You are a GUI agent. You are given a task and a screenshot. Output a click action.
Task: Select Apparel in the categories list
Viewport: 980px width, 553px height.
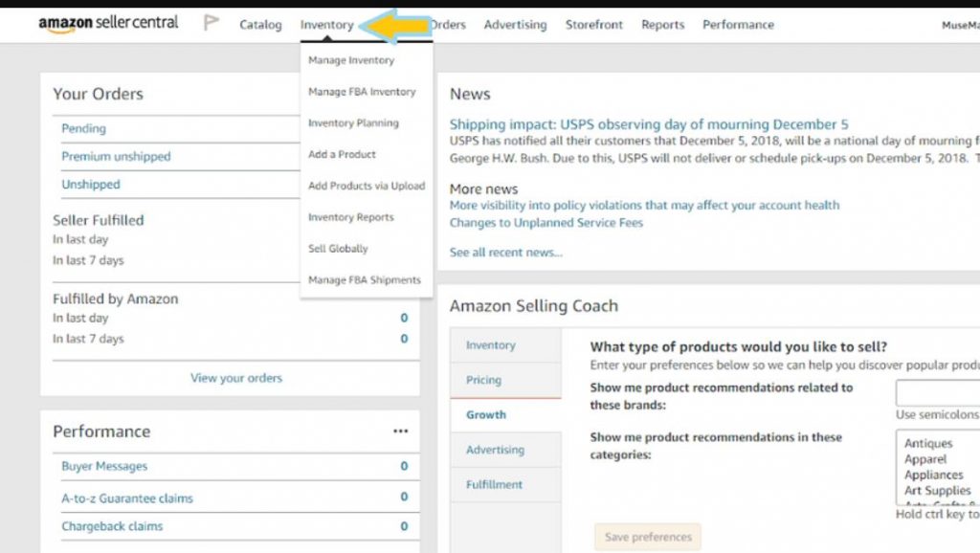(x=925, y=459)
